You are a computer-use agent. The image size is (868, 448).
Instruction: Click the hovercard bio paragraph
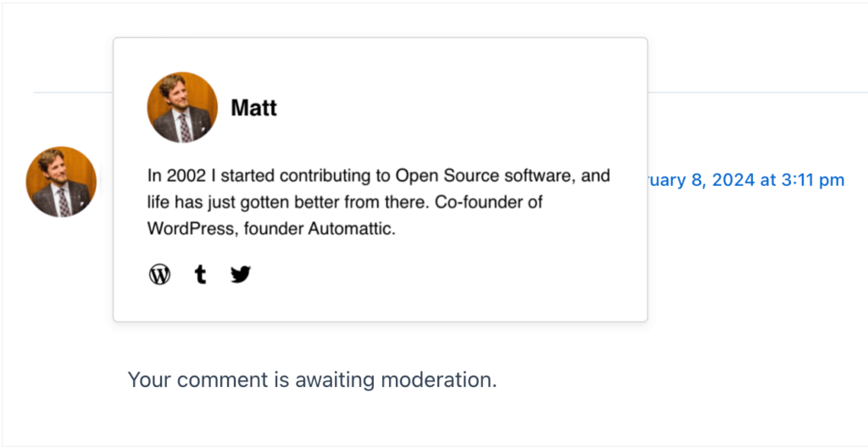click(378, 203)
